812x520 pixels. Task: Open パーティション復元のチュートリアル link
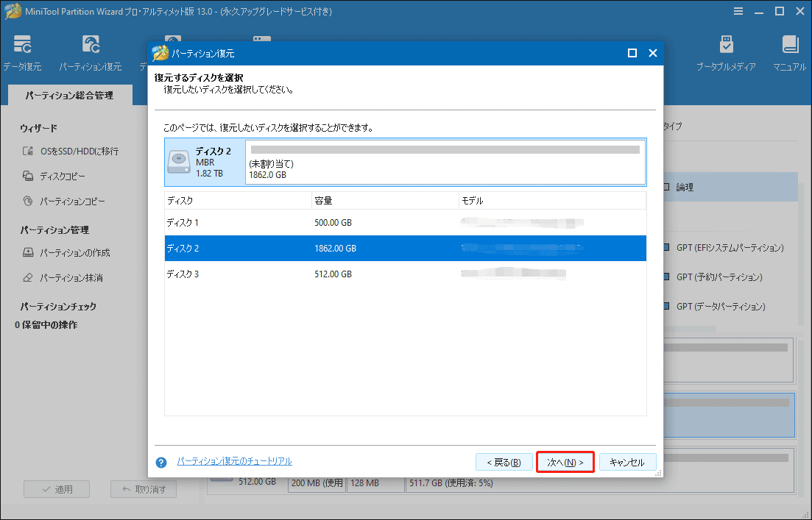[x=235, y=461]
